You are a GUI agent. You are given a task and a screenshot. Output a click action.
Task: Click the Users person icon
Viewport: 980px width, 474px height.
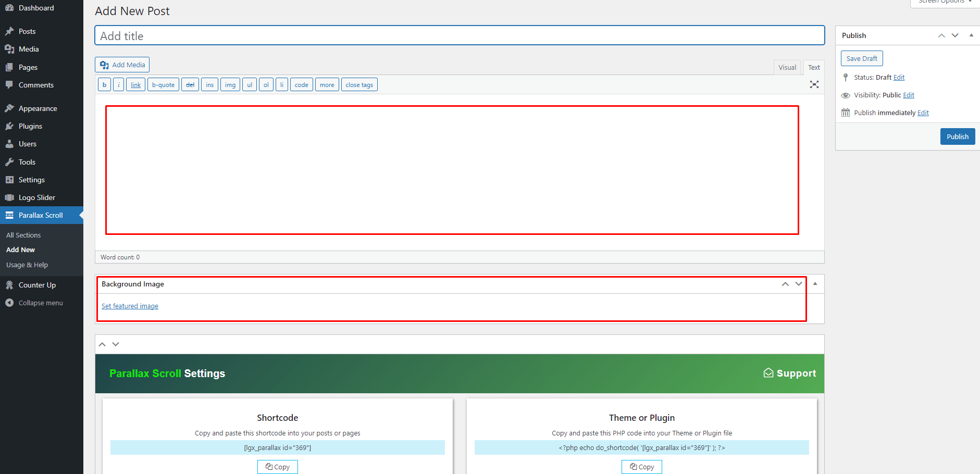[x=9, y=144]
